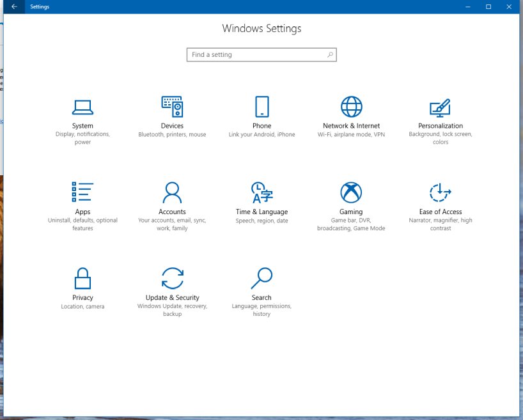523x420 pixels.
Task: Go back with the title bar arrow
Action: 14,6
